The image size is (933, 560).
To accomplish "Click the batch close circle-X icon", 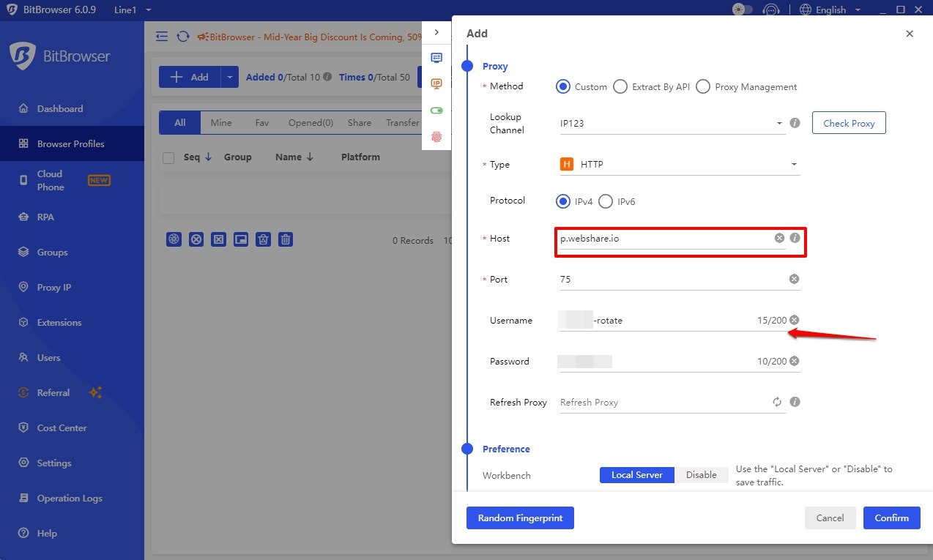I will pyautogui.click(x=196, y=239).
